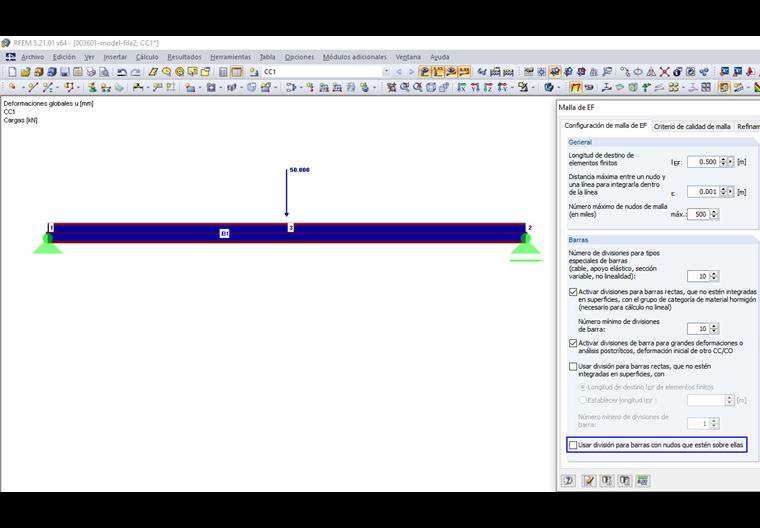Click the view in X direction icon
The height and width of the screenshot is (528, 760).
(461, 87)
